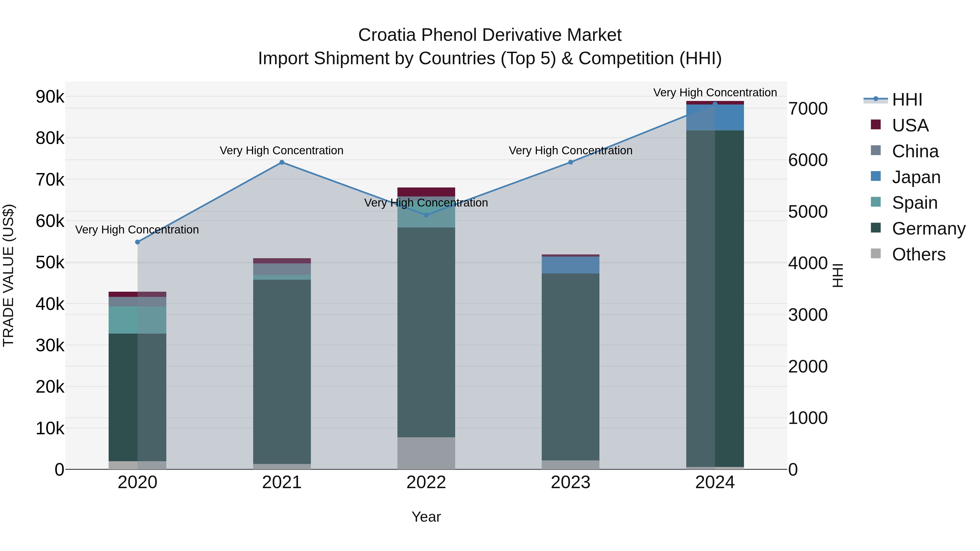Image resolution: width=980 pixels, height=551 pixels.
Task: Click the 2020 Spain bar segment
Action: coord(138,320)
